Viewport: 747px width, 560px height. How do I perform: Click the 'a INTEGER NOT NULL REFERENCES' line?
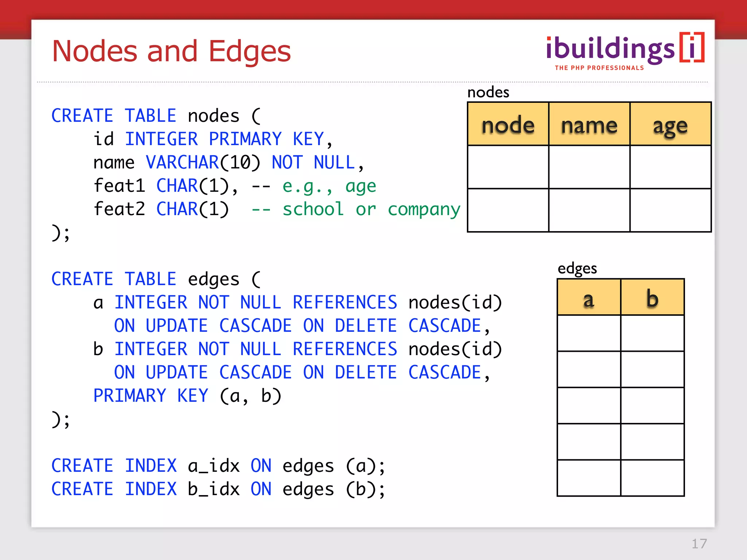[298, 303]
